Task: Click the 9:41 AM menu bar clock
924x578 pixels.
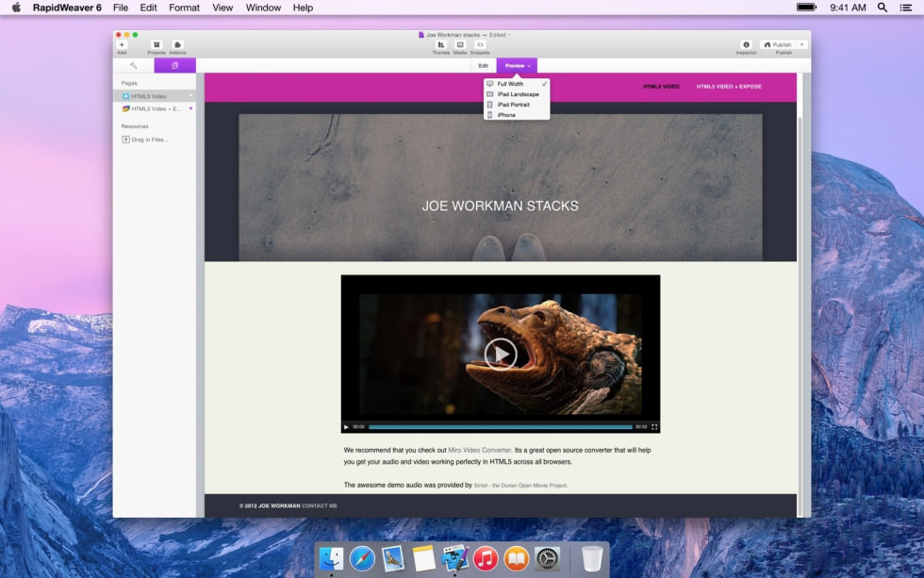Action: [x=848, y=8]
